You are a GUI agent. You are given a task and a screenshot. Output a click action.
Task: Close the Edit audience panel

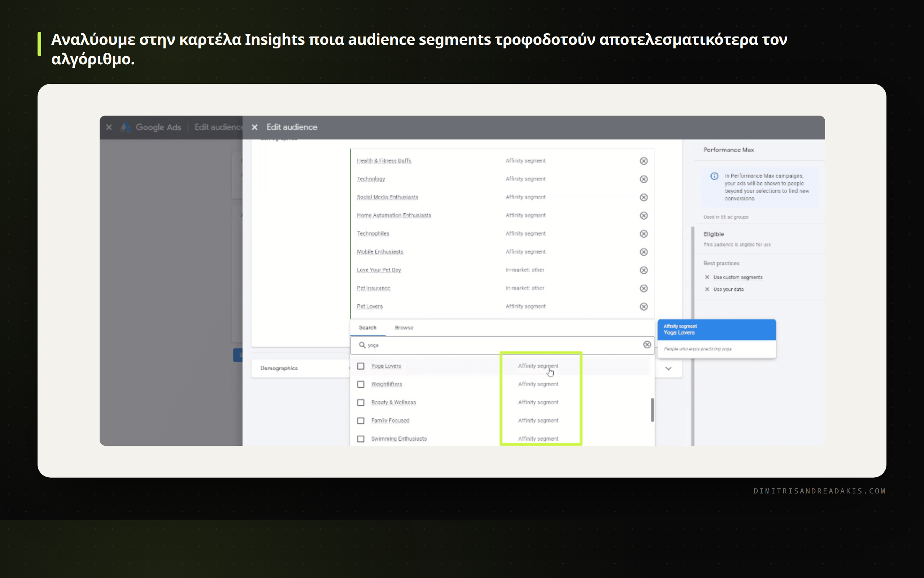(254, 127)
